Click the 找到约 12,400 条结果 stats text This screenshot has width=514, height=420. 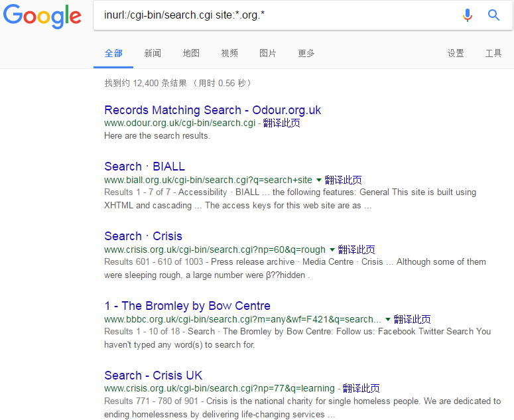point(145,84)
